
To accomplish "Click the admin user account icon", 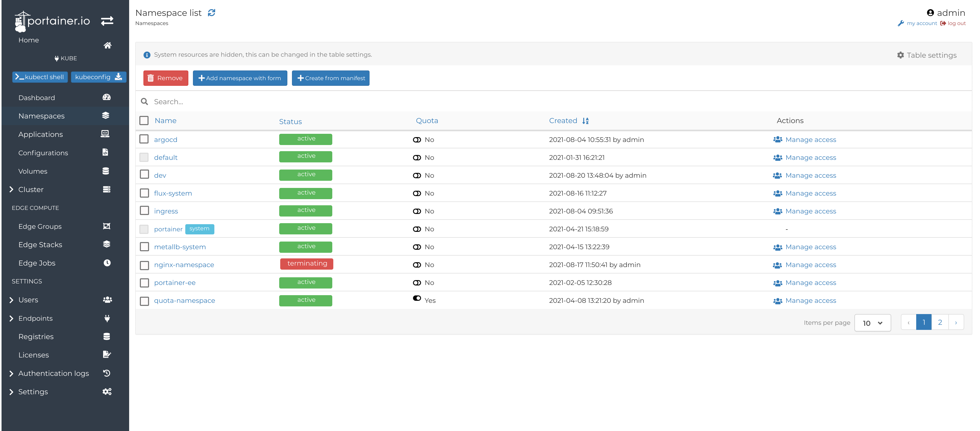I will point(930,12).
